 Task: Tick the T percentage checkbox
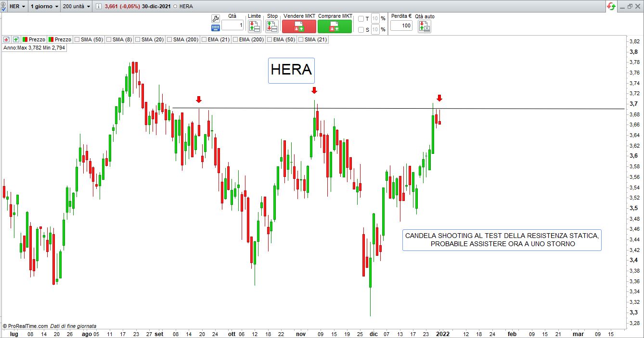(x=361, y=19)
